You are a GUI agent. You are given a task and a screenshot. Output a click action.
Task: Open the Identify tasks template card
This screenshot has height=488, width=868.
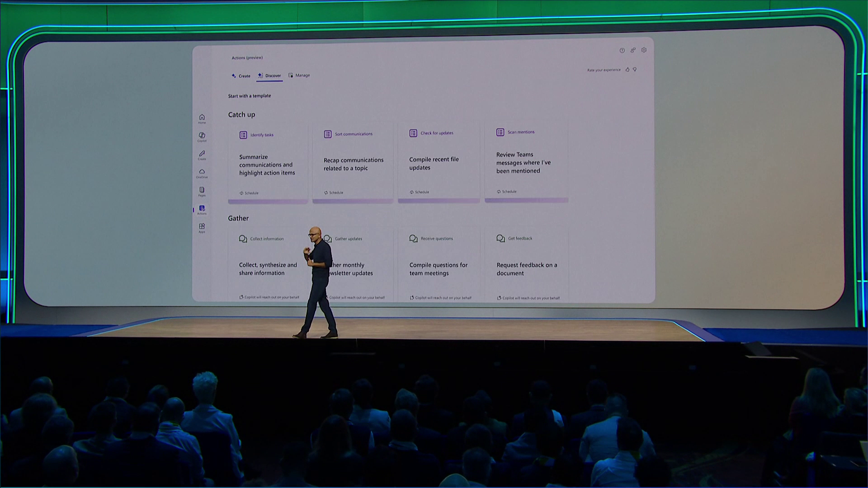[x=267, y=164]
